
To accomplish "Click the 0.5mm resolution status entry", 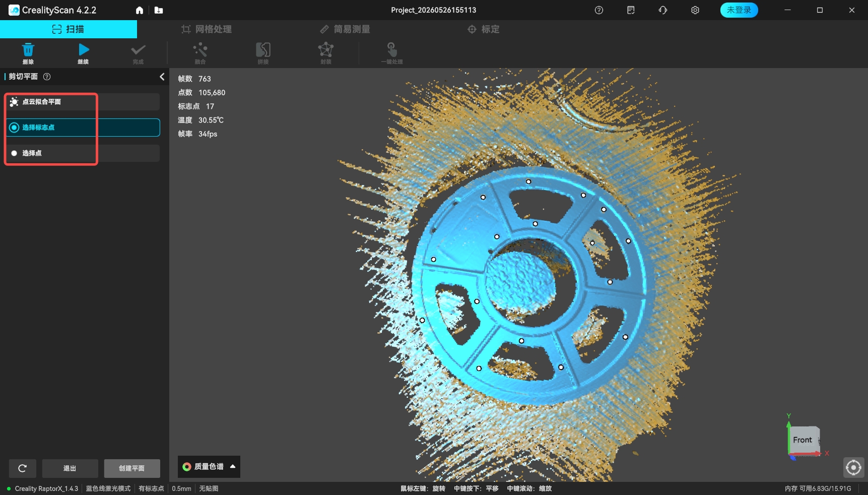I will pyautogui.click(x=181, y=488).
